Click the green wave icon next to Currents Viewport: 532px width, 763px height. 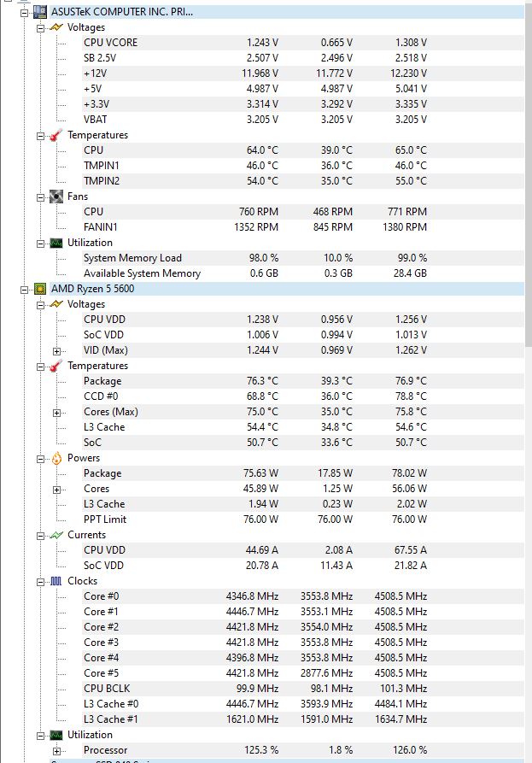point(56,535)
